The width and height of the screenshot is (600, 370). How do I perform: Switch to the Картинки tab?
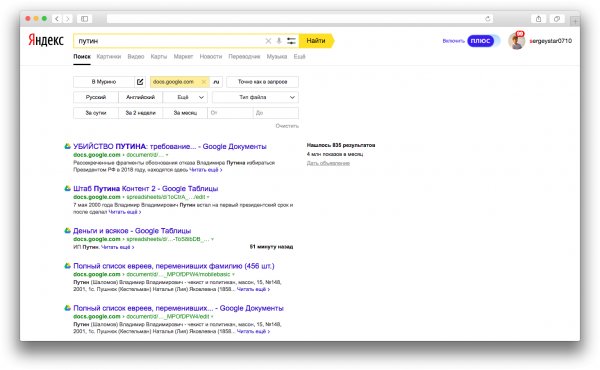coord(109,57)
